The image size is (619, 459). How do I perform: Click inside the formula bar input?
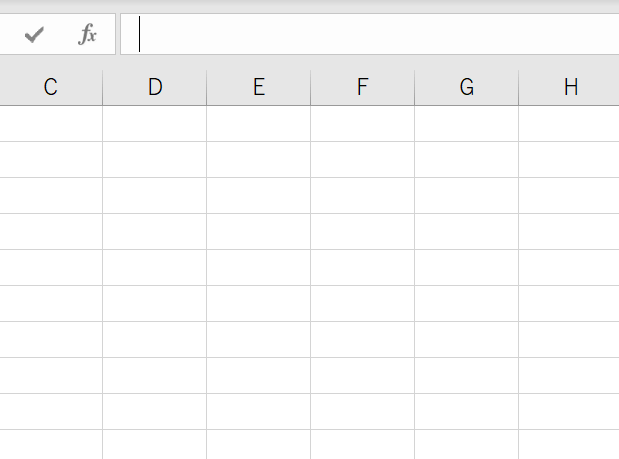pos(370,35)
